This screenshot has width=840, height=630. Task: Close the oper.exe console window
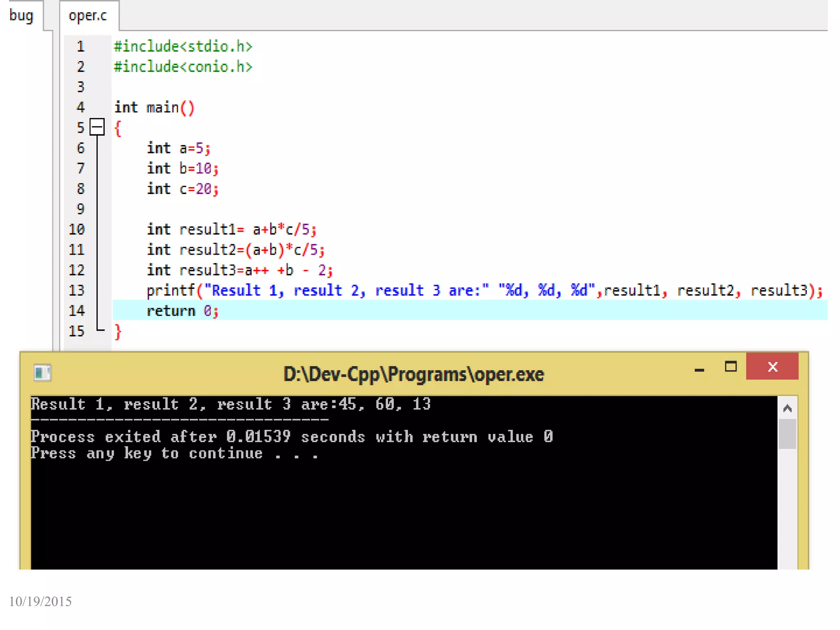(772, 366)
